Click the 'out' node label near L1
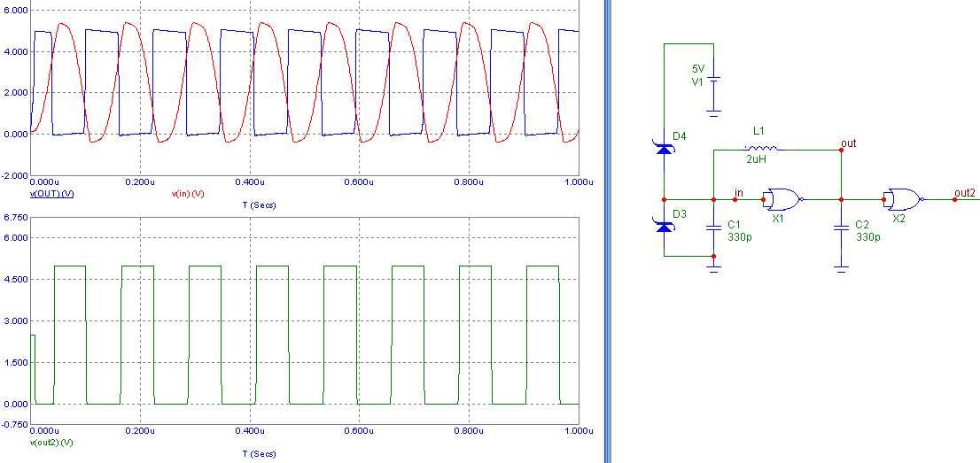This screenshot has height=463, width=980. tap(848, 143)
